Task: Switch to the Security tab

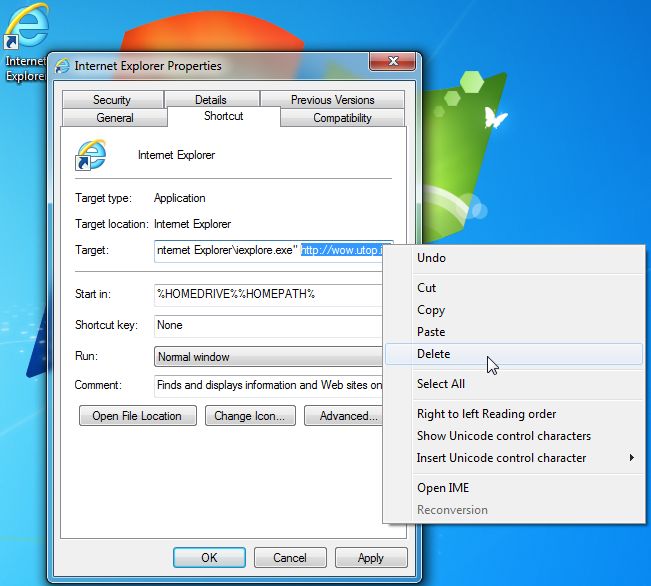Action: 112,100
